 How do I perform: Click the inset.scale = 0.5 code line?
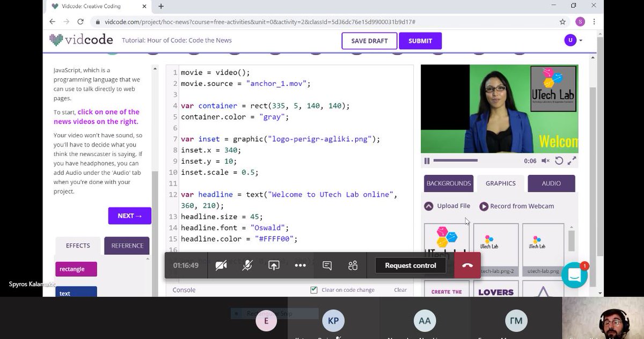pos(219,173)
